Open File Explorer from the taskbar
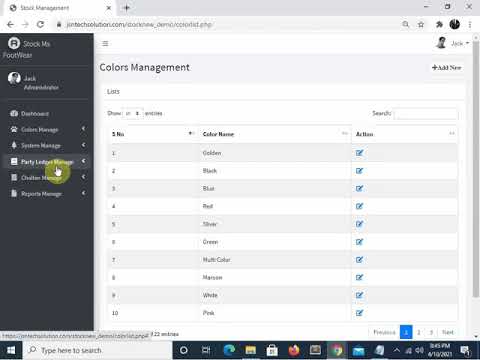 pos(251,350)
